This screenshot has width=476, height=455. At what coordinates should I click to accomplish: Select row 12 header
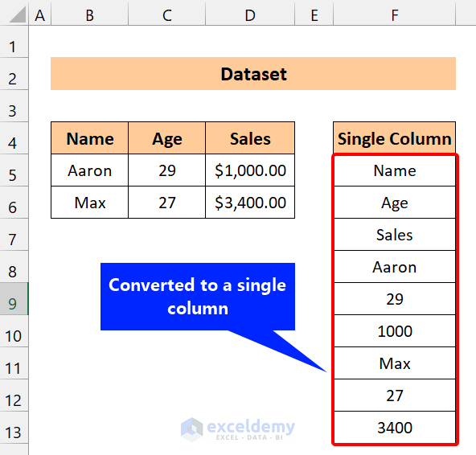[14, 396]
